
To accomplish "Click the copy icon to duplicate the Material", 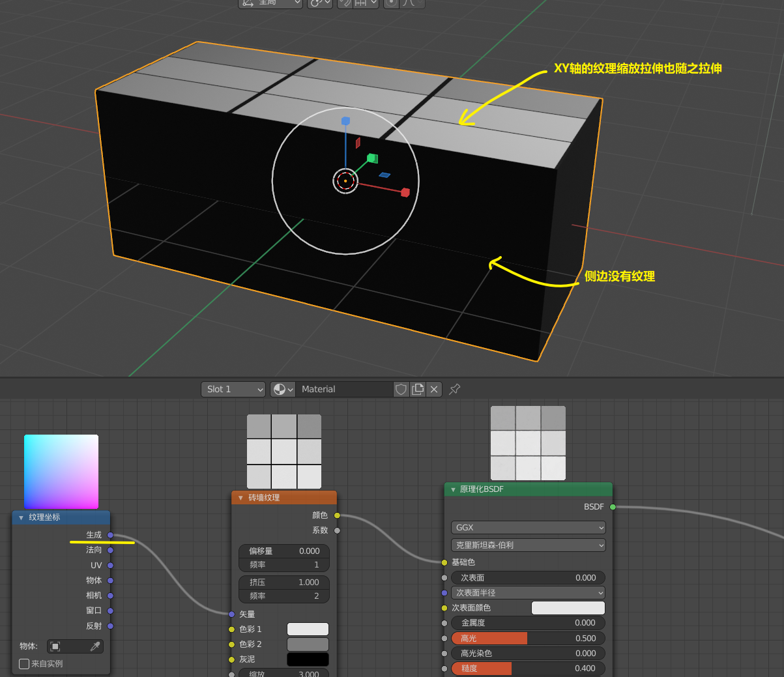I will 418,389.
